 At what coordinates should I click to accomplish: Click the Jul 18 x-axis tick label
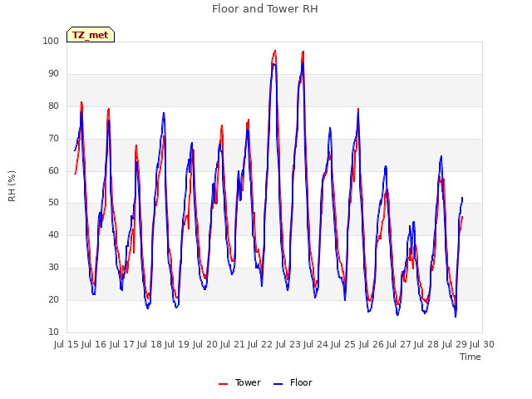[x=150, y=344]
